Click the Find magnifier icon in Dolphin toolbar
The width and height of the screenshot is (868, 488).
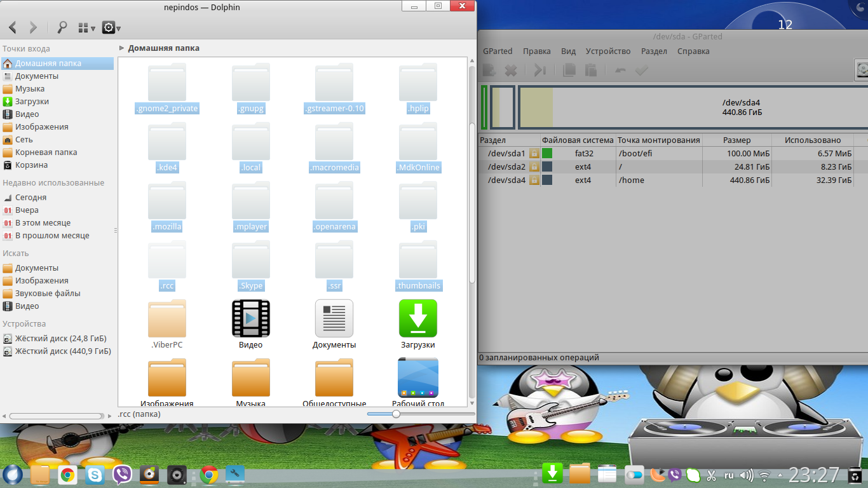click(62, 27)
